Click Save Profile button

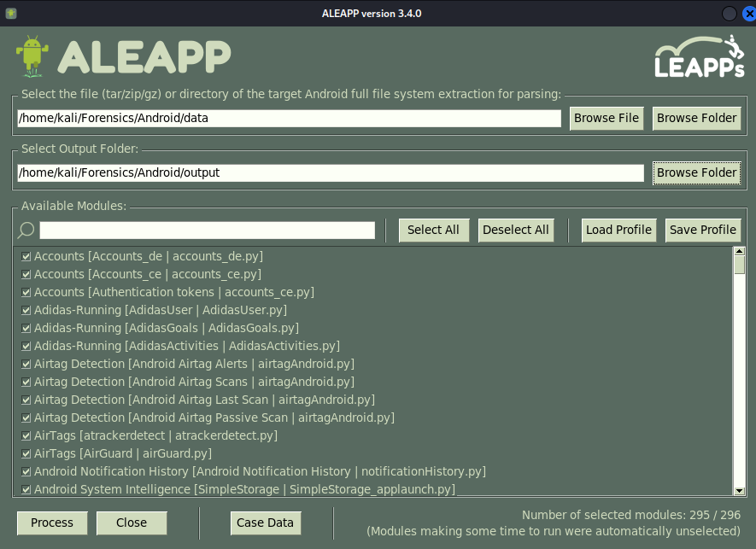pos(703,230)
